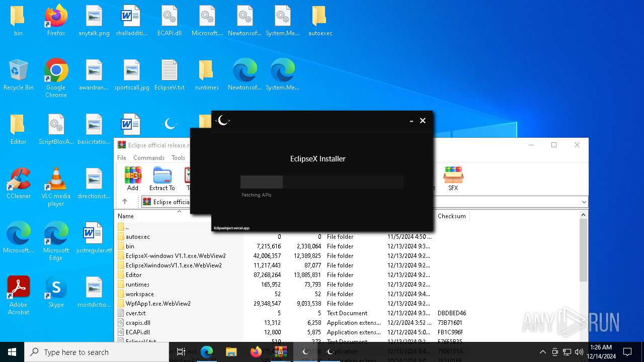Open the bin folder on desktop
Image resolution: width=644 pixels, height=362 pixels.
(18, 21)
